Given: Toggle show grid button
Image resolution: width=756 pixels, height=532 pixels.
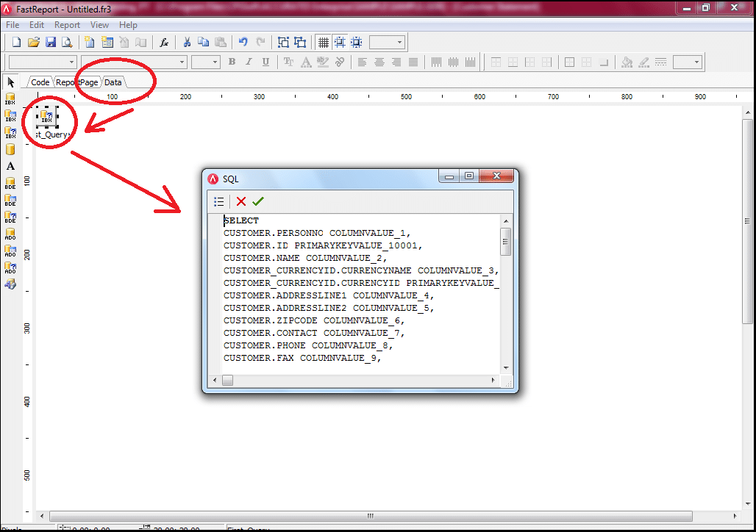Looking at the screenshot, I should (323, 43).
